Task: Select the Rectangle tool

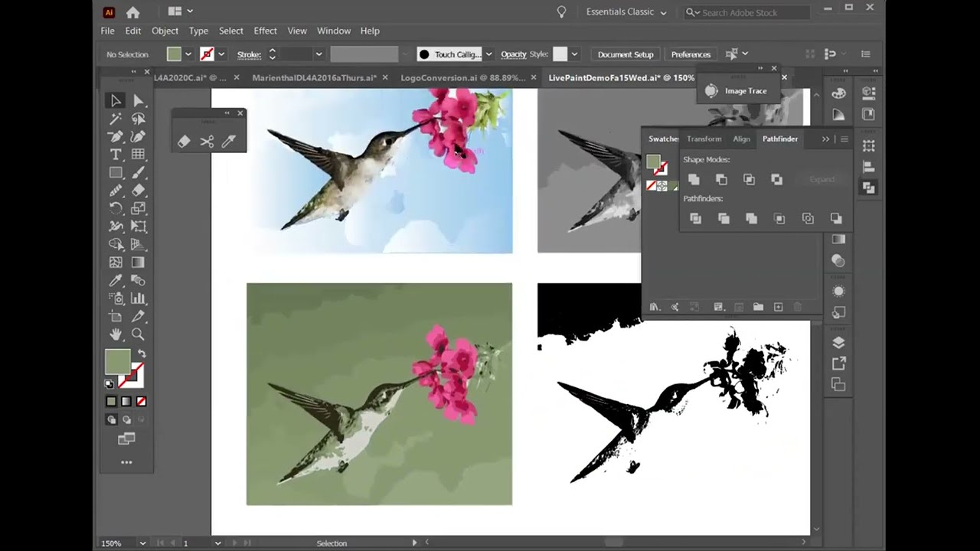Action: (116, 173)
